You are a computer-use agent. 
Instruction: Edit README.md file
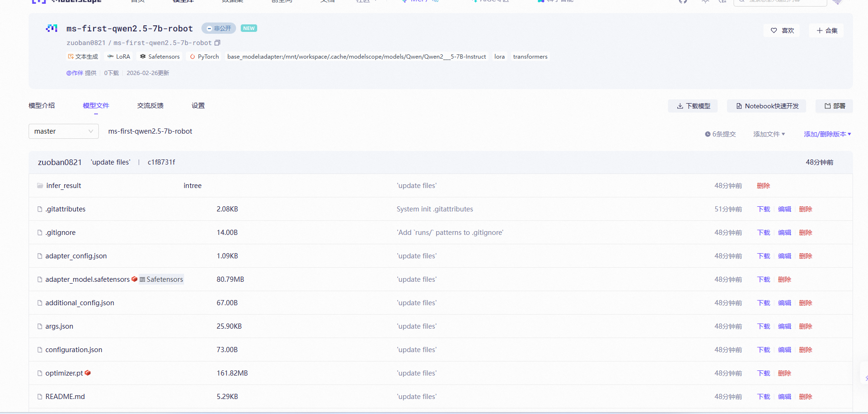coord(785,397)
